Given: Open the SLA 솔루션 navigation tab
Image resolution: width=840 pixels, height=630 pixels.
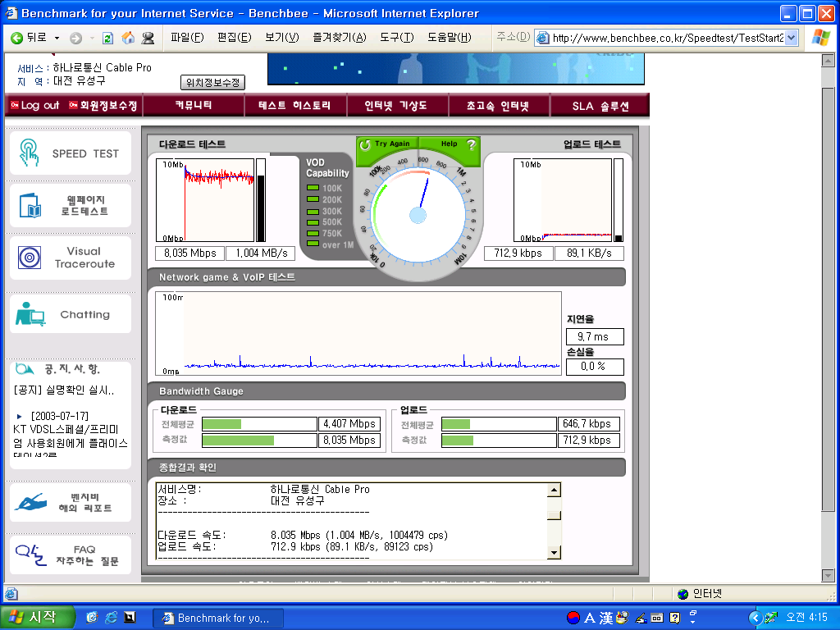Looking at the screenshot, I should point(600,106).
